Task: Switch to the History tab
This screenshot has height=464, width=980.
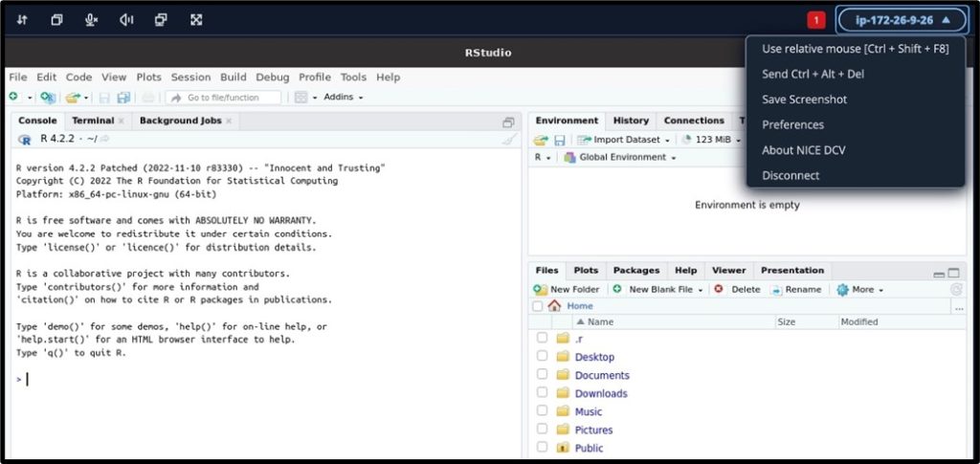Action: coord(631,121)
